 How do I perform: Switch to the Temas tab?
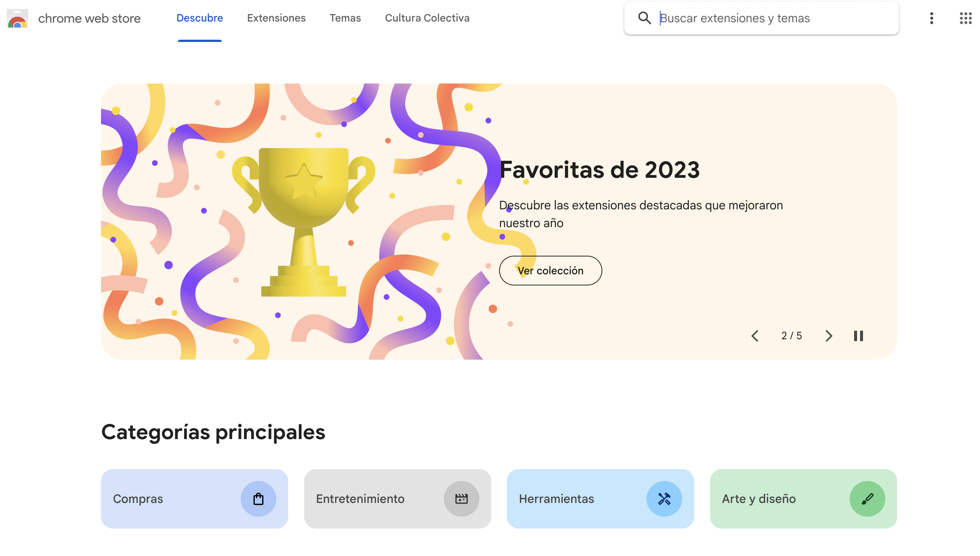pyautogui.click(x=345, y=18)
